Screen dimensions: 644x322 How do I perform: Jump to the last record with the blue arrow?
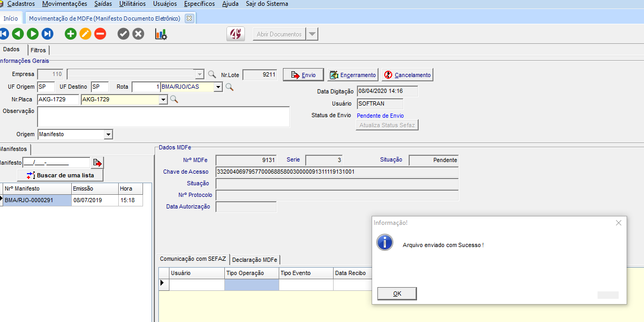pyautogui.click(x=48, y=34)
